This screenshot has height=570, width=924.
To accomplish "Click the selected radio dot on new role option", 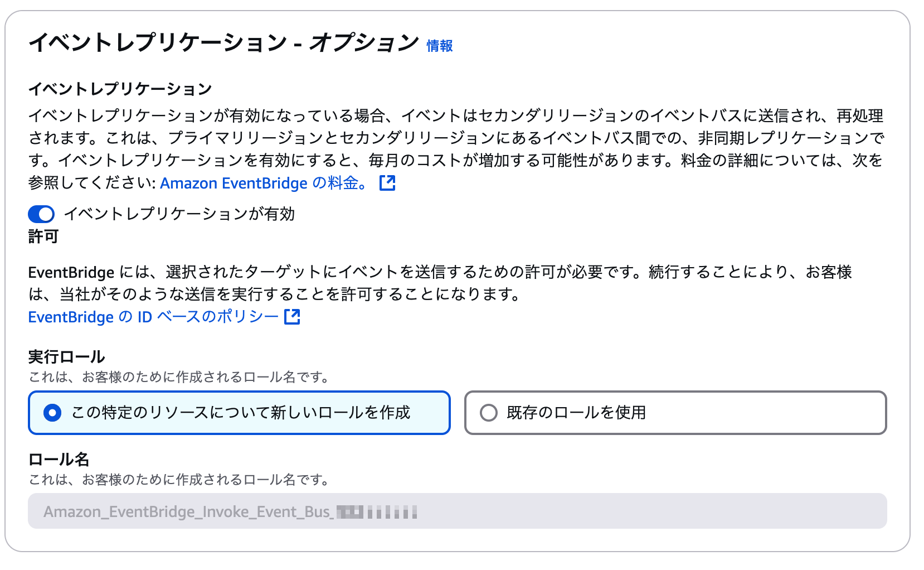I will tap(52, 413).
